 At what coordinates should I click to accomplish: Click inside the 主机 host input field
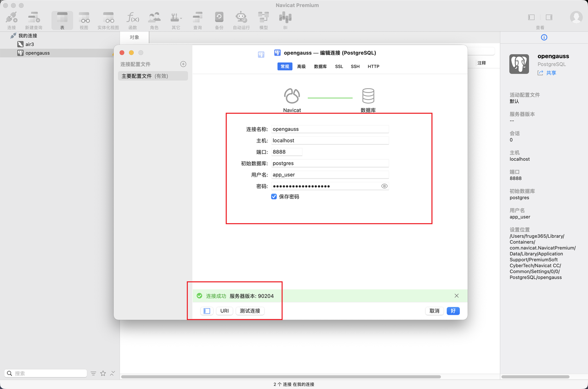(329, 140)
